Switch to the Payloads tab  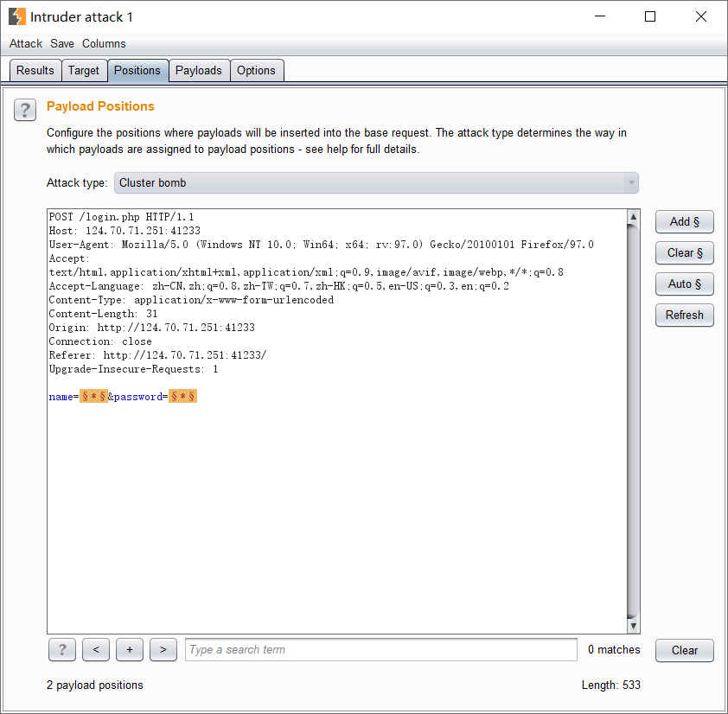(199, 71)
